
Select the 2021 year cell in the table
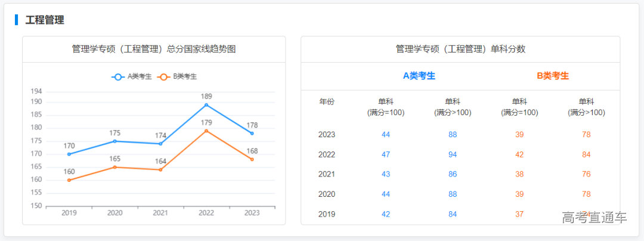point(327,174)
